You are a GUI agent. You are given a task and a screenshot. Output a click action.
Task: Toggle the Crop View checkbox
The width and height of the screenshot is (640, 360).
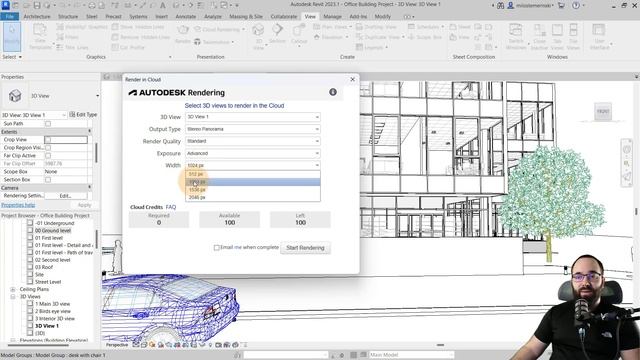(x=48, y=140)
